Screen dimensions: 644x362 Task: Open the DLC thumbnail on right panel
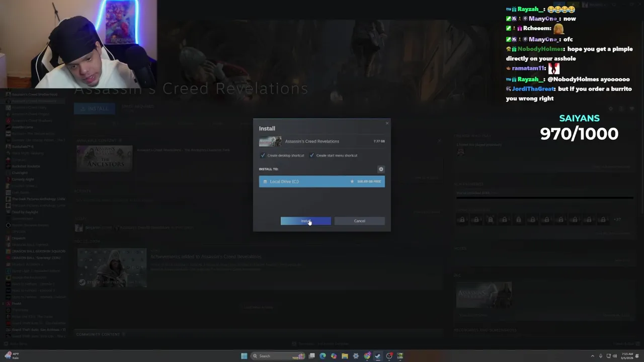click(484, 295)
